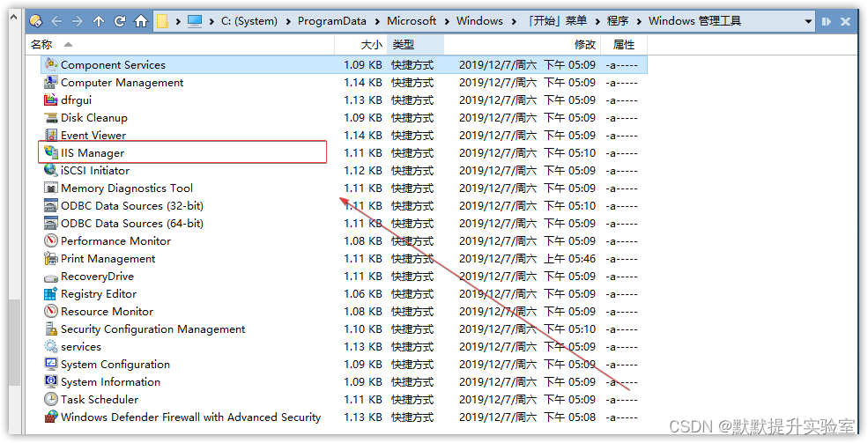Click Windows Defender Firewall icon
The width and height of the screenshot is (868, 443).
pos(51,417)
